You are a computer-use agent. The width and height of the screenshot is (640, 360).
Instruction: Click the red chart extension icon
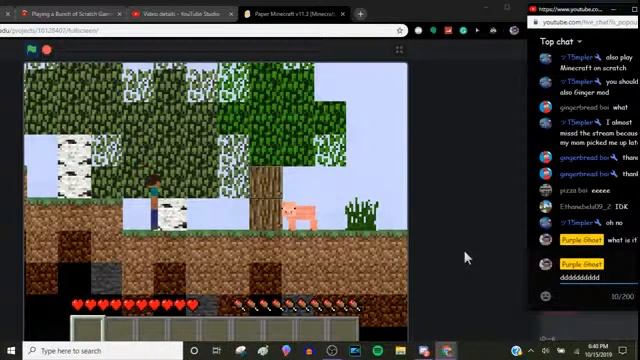[x=448, y=30]
